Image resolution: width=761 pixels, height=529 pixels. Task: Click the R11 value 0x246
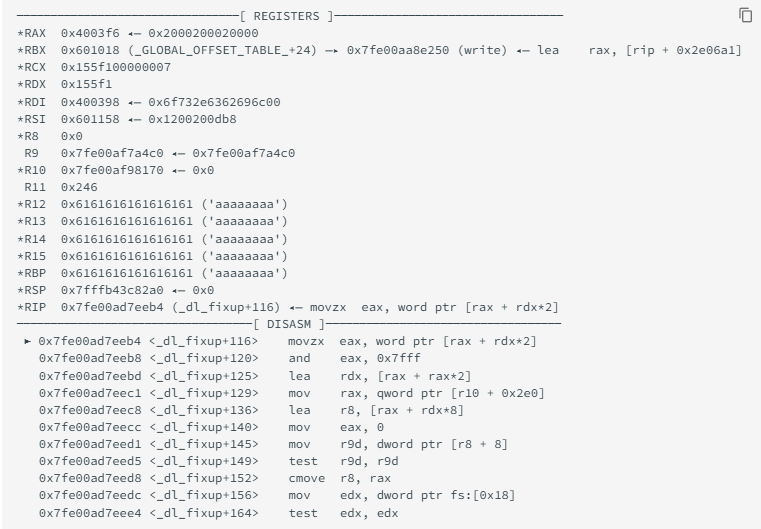click(79, 187)
